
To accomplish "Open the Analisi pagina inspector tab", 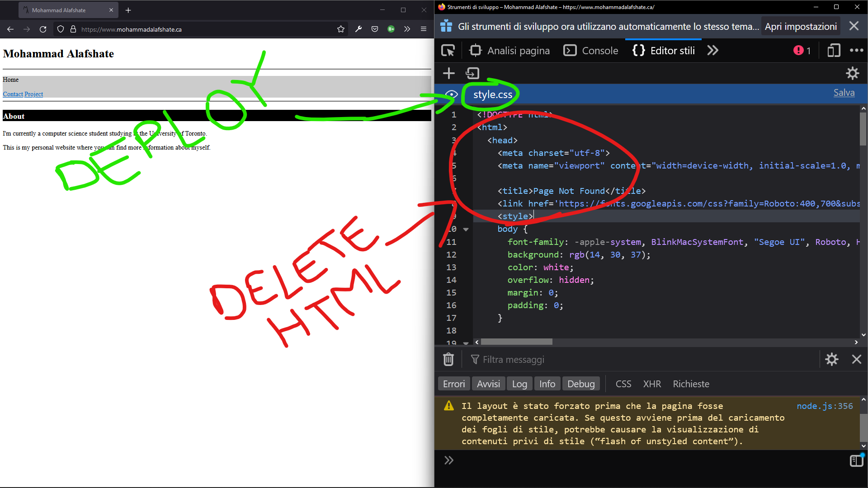I will tap(509, 51).
